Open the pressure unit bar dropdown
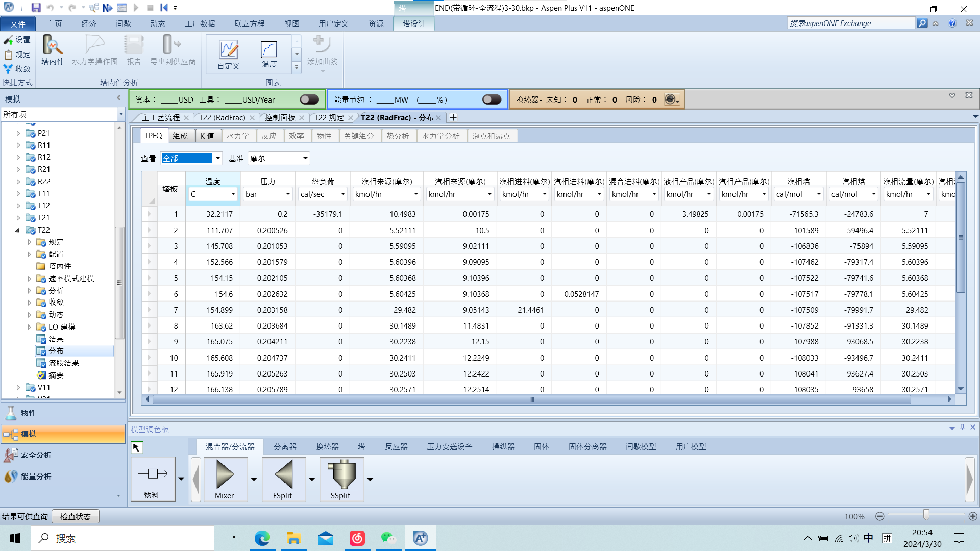This screenshot has height=551, width=980. (288, 194)
